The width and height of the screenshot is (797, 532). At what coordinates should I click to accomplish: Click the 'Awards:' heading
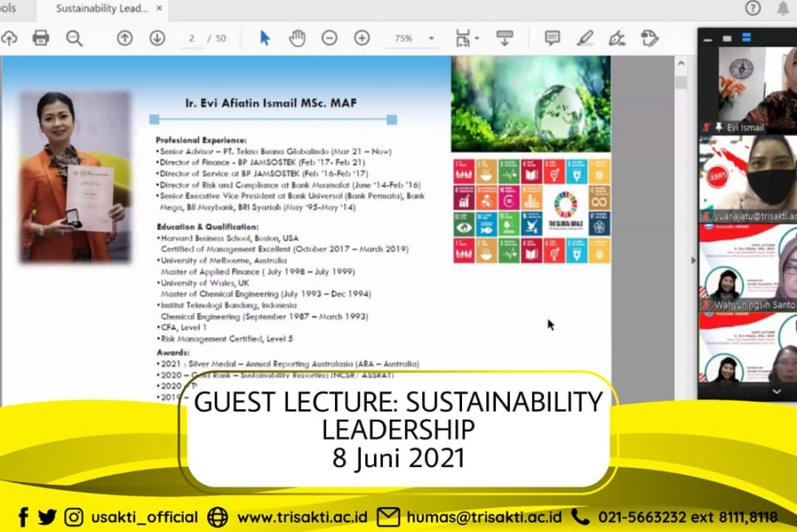[172, 352]
